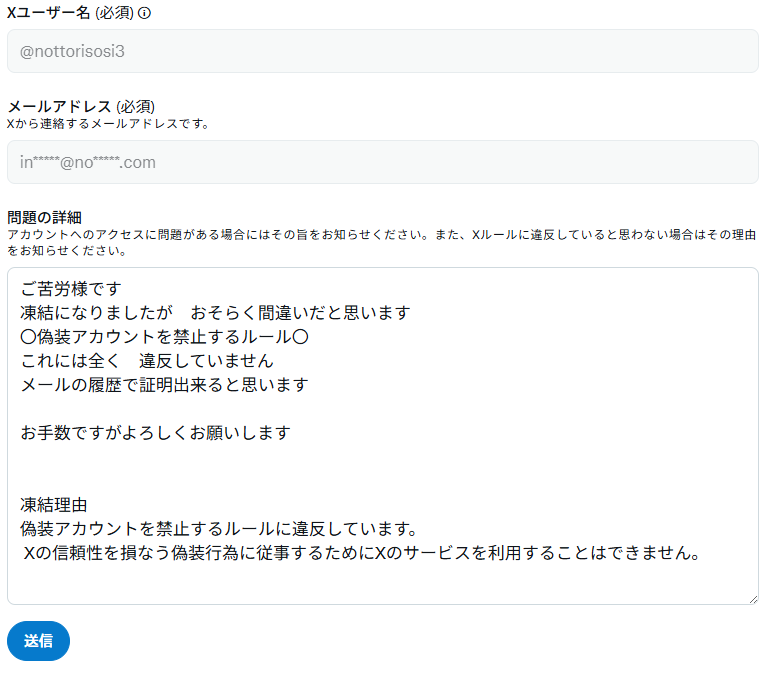
Task: Click the line starting with 凍結になりましたが
Action: point(215,313)
